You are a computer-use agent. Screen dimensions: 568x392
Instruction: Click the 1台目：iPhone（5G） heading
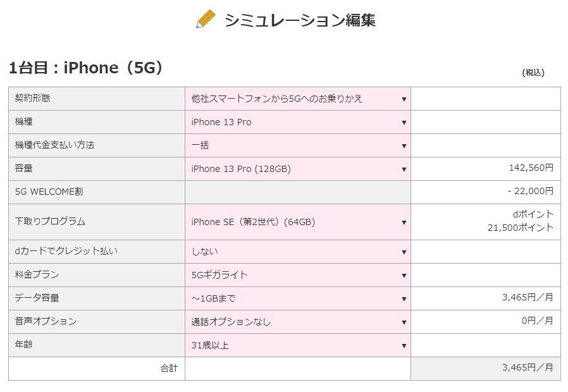click(x=86, y=68)
